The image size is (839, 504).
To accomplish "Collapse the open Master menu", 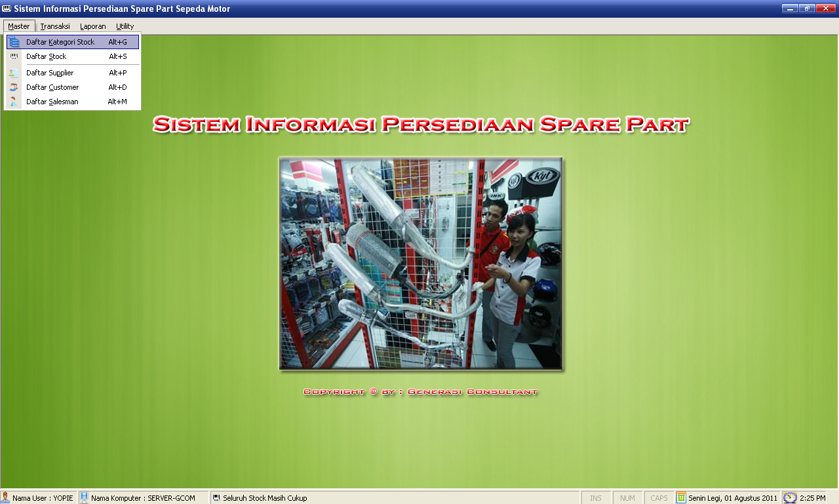I will (19, 26).
